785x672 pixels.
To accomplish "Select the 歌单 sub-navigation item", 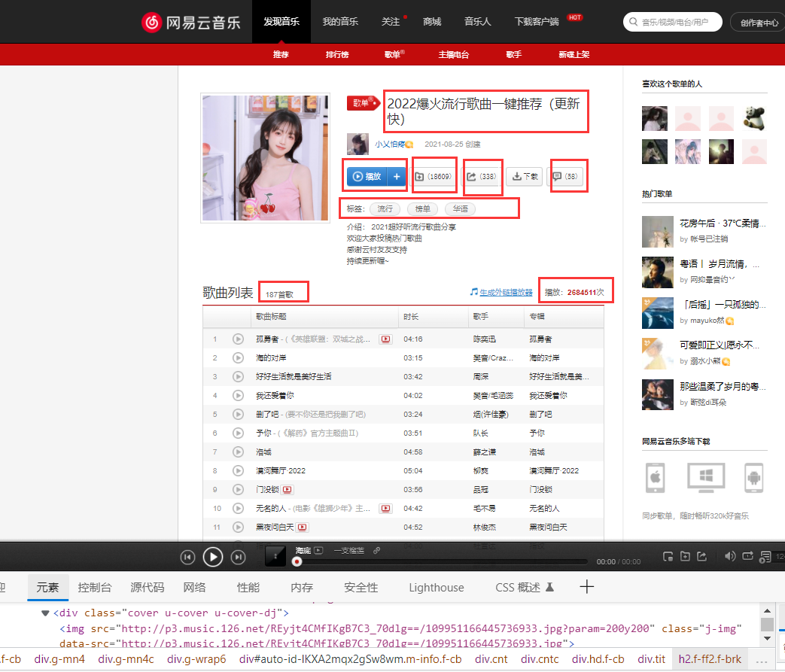I will 393,54.
